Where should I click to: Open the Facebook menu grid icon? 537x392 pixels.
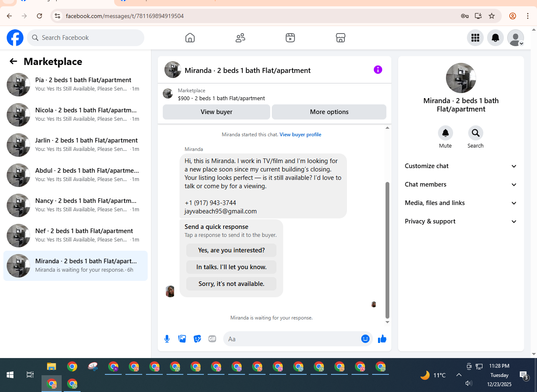pos(475,38)
